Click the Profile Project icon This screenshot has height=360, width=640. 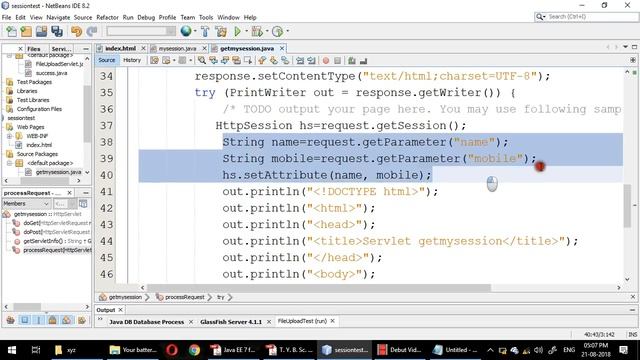[277, 31]
